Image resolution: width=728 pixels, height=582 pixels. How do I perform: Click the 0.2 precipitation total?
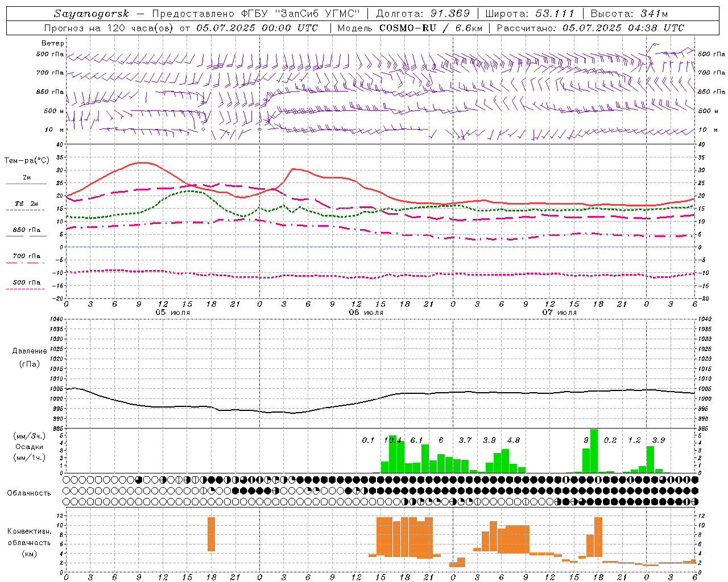[x=610, y=440]
